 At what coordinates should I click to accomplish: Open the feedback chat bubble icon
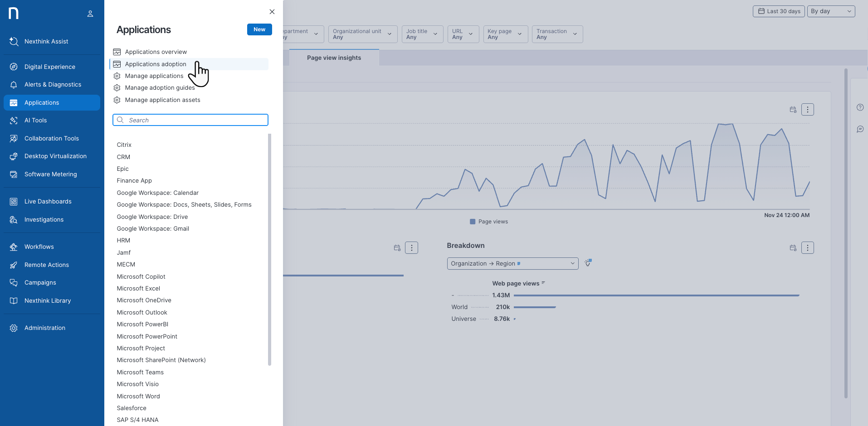[860, 129]
